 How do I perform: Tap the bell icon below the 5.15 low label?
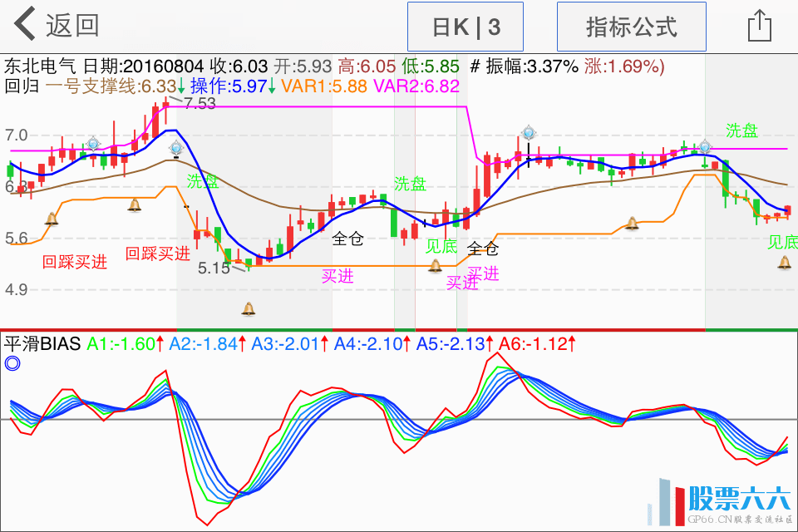[x=248, y=309]
